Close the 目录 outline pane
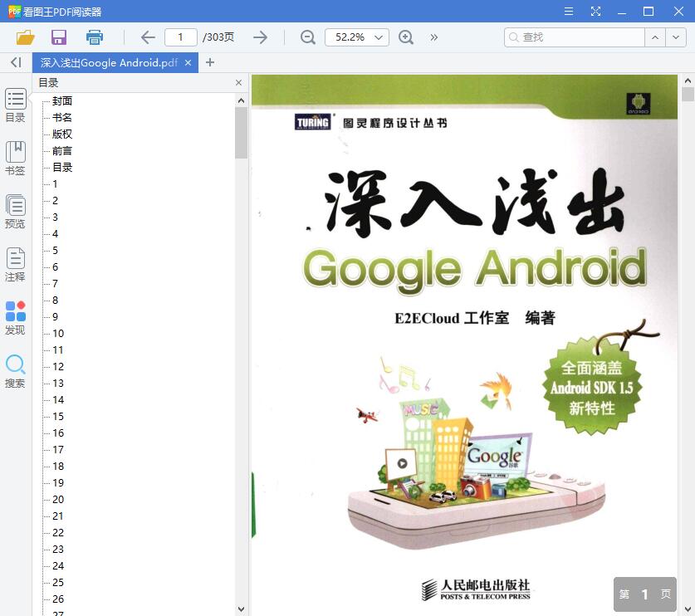Viewport: 695px width, 616px height. [238, 83]
